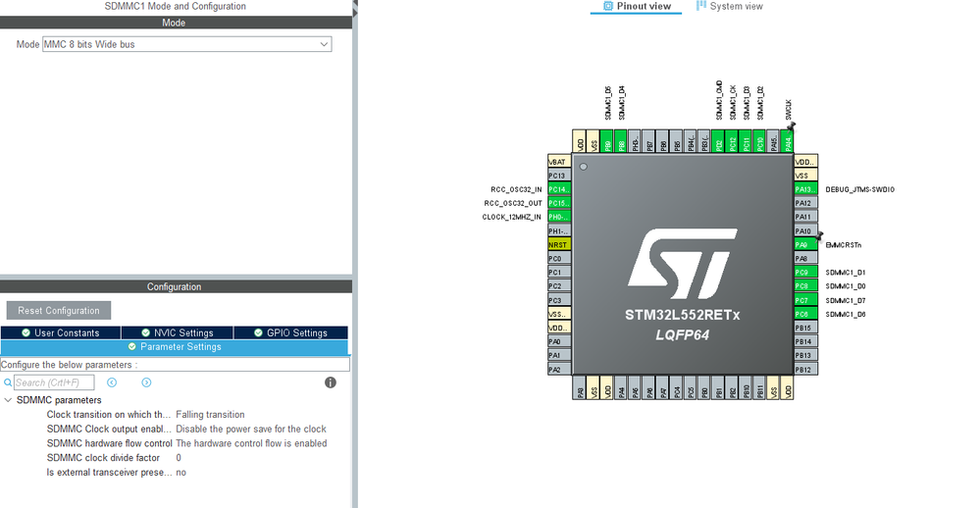The image size is (980, 508).
Task: Click the PA2 pin on chip
Action: click(x=559, y=370)
